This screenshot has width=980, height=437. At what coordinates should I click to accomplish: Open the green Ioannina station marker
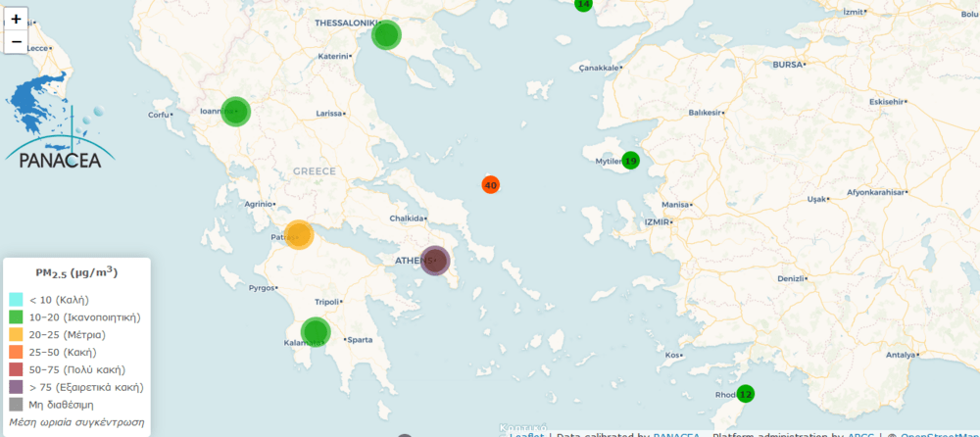pyautogui.click(x=235, y=112)
